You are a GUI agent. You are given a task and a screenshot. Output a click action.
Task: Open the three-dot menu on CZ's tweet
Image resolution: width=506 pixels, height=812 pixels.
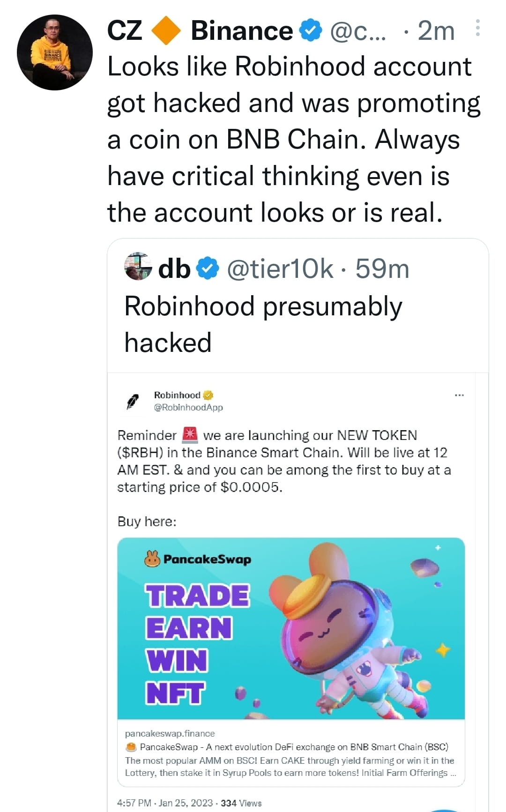[x=479, y=29]
